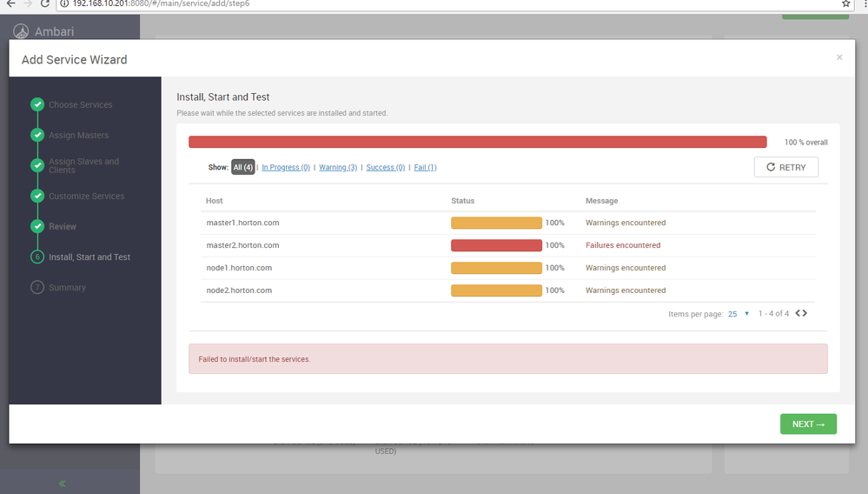Click master2.horton.com red progress bar
This screenshot has height=494, width=868.
[x=496, y=245]
